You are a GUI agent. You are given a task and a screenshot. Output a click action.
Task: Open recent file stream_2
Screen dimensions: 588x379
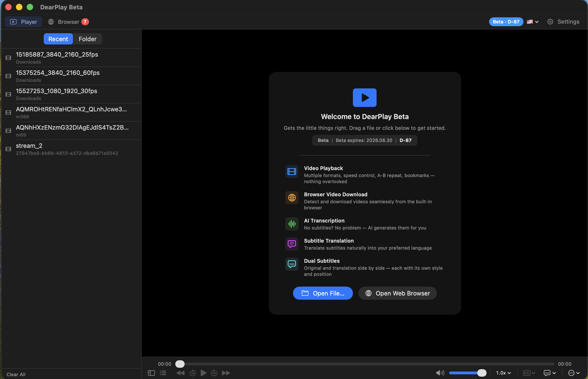pos(71,149)
